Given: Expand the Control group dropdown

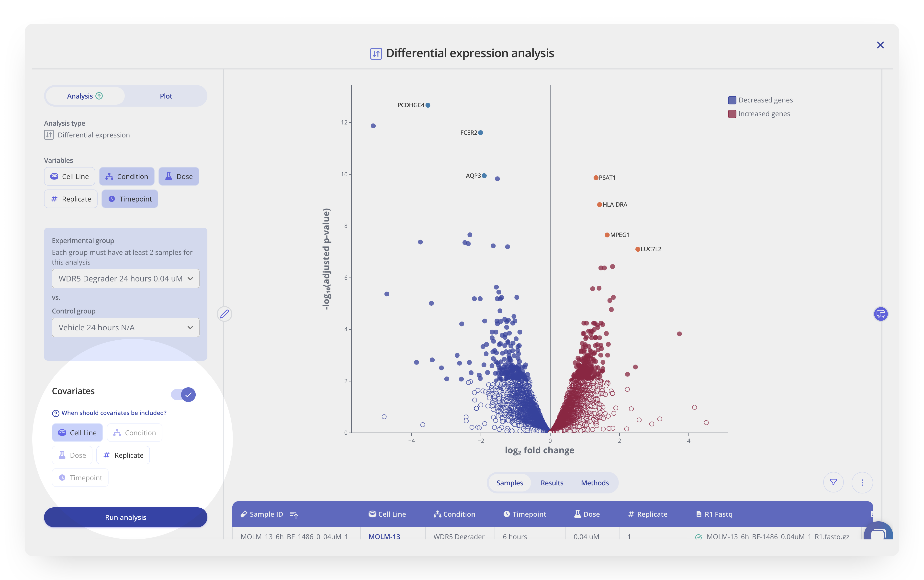Looking at the screenshot, I should click(125, 328).
